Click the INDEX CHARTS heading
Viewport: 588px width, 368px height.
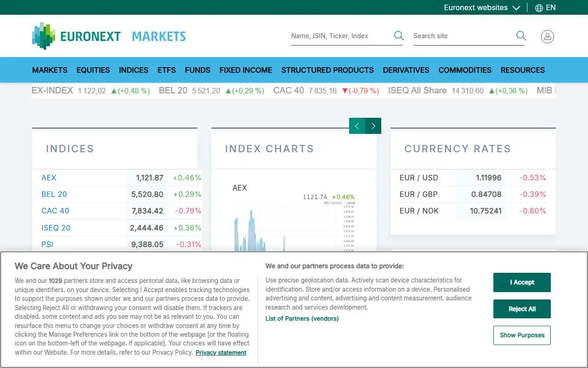pos(269,149)
